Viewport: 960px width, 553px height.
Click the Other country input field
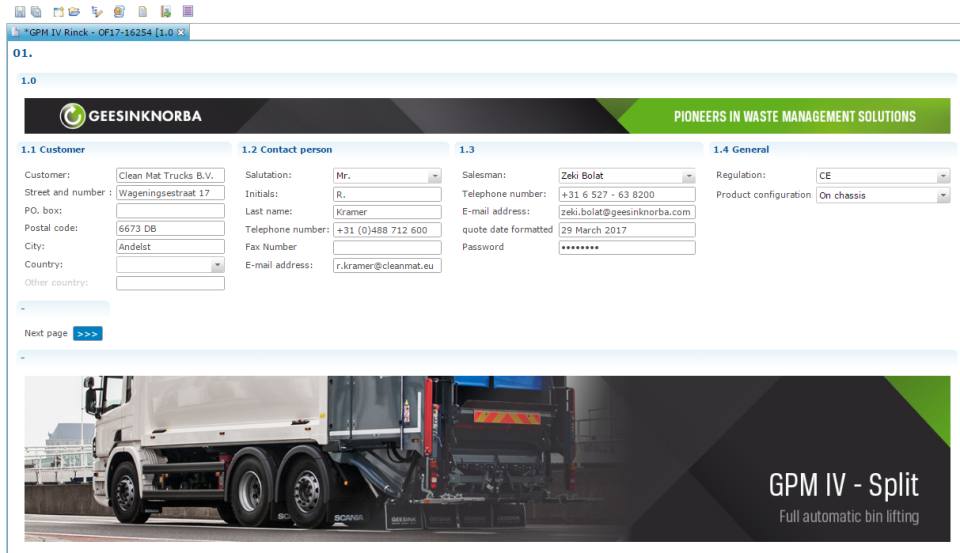[170, 283]
